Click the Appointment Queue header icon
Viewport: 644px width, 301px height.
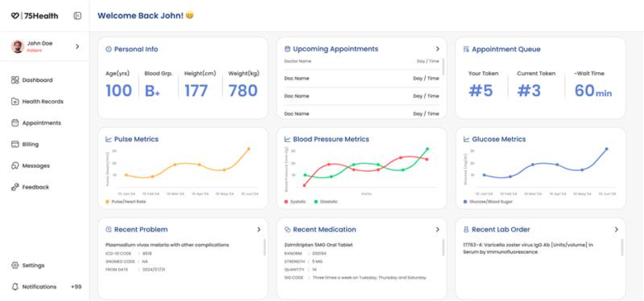pos(466,49)
